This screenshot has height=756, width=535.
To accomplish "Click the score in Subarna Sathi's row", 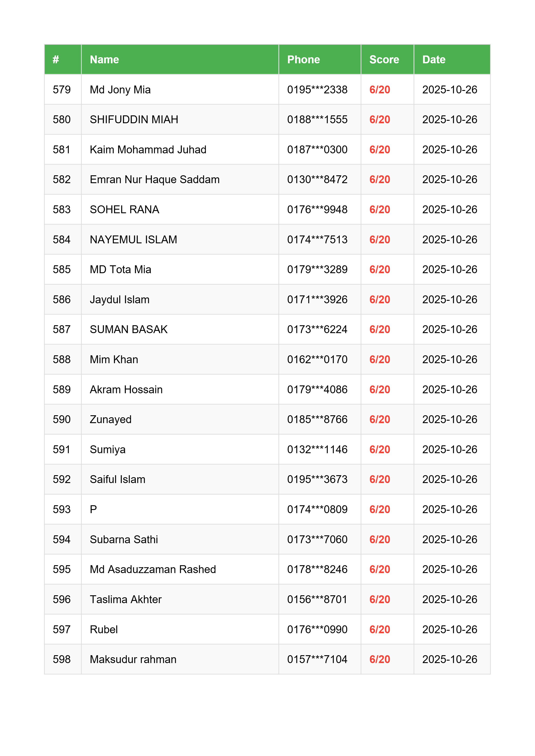I will (380, 539).
